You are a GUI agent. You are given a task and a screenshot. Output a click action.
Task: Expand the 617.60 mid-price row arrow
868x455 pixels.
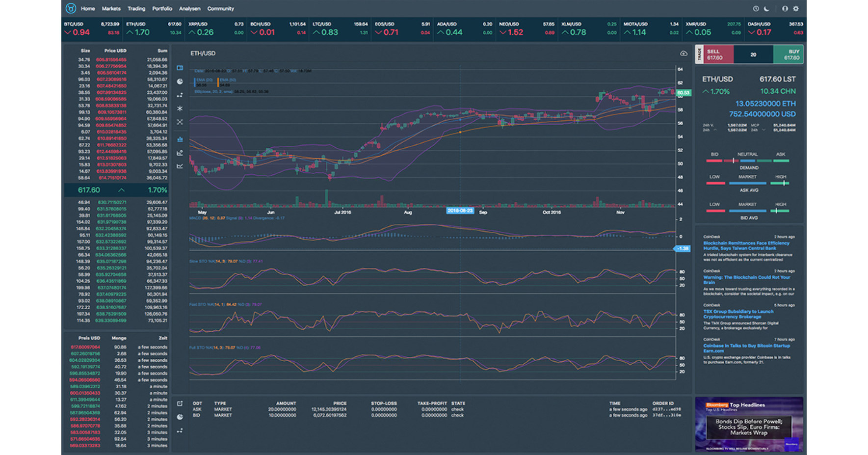tap(121, 190)
